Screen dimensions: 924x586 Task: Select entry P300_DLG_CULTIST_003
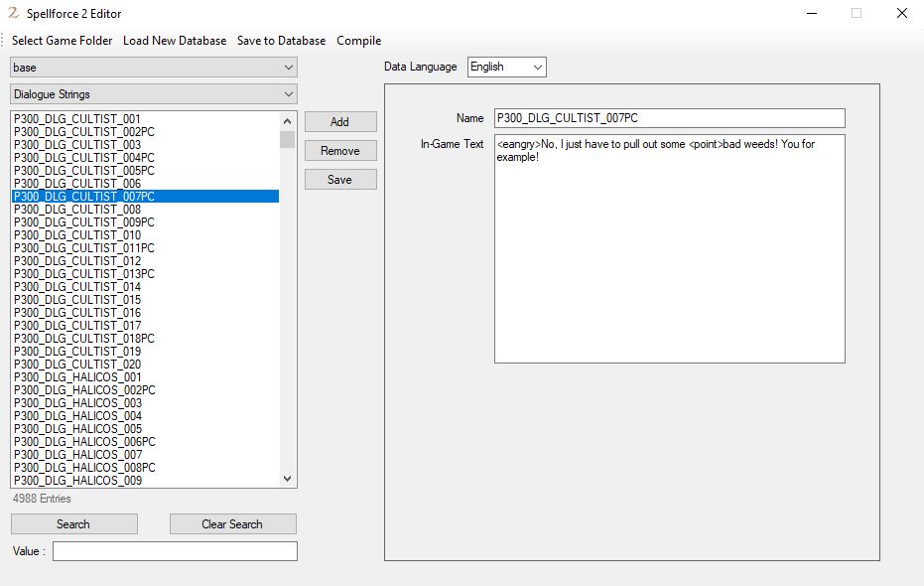point(145,144)
